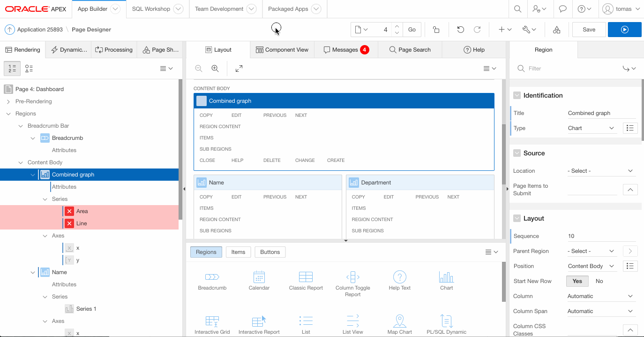Expand layout pane to full size

[x=239, y=69]
